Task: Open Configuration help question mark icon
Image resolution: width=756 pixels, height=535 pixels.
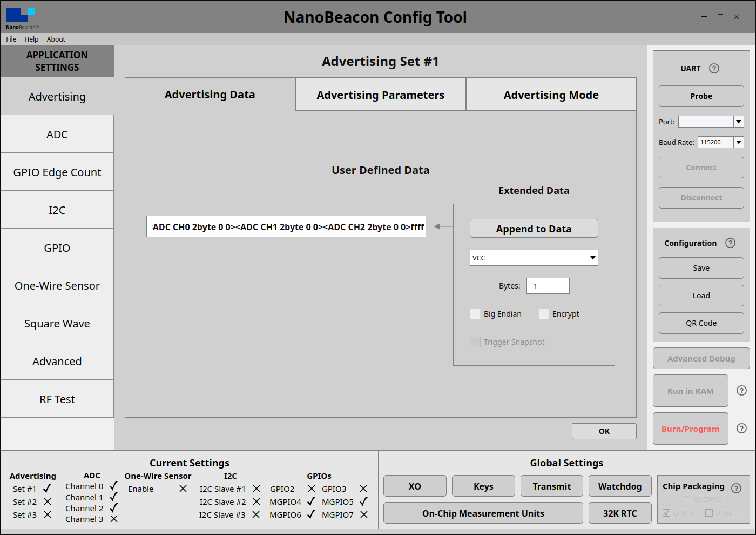Action: pyautogui.click(x=730, y=243)
